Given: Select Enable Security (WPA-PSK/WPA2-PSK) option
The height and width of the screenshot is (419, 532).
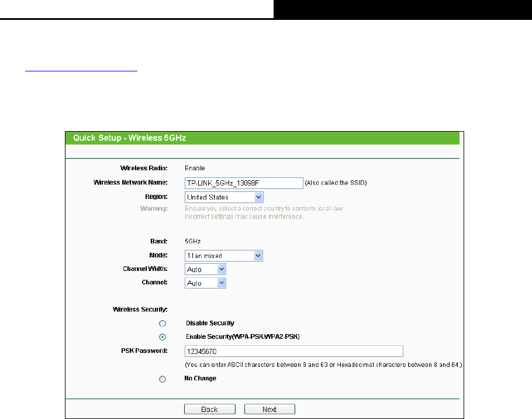Looking at the screenshot, I should click(163, 337).
